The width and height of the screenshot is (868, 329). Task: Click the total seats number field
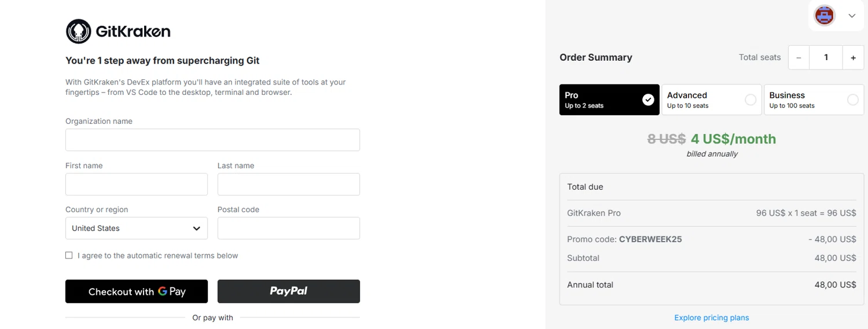[x=826, y=57]
